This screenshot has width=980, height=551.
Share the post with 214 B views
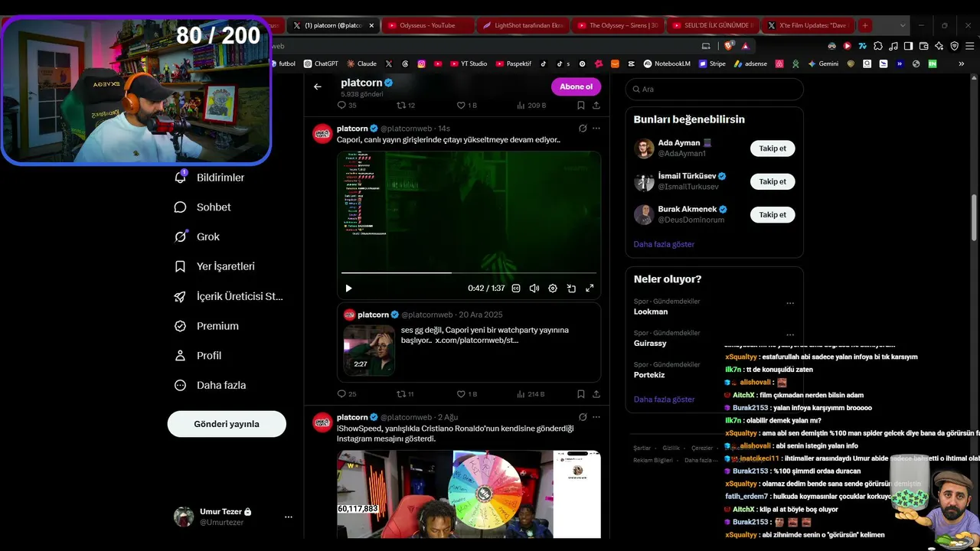(x=596, y=394)
